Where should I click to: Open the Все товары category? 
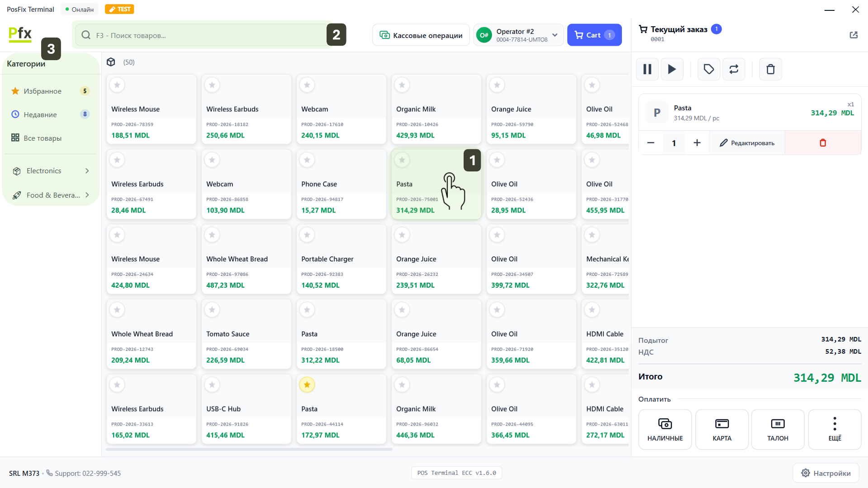click(x=43, y=138)
